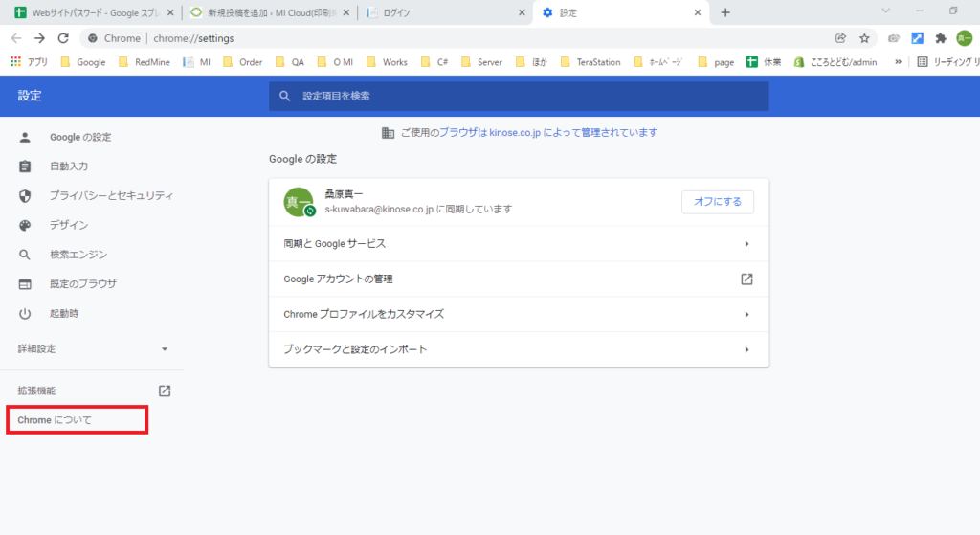980x535 pixels.
Task: Open the kinose.co.jp managed browser link
Action: 548,132
